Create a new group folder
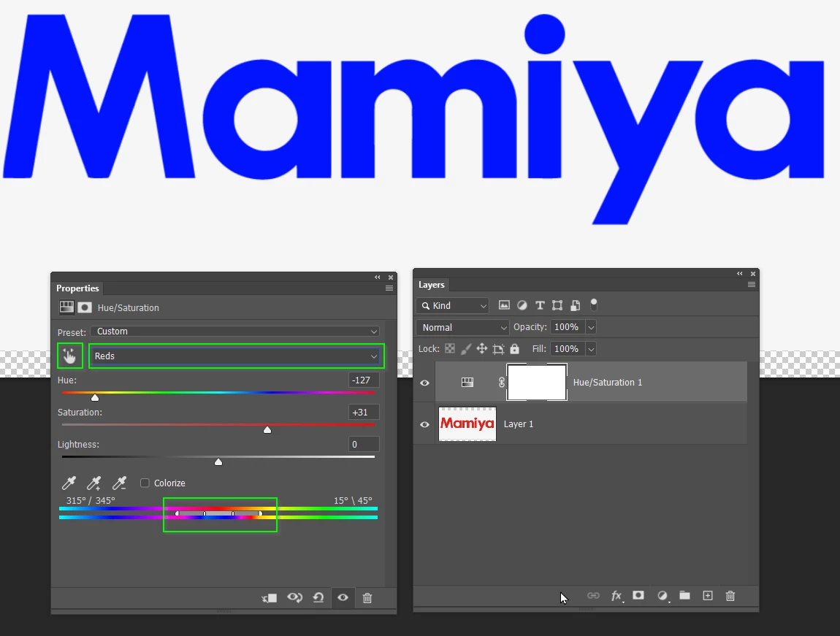840x636 pixels. click(x=684, y=595)
